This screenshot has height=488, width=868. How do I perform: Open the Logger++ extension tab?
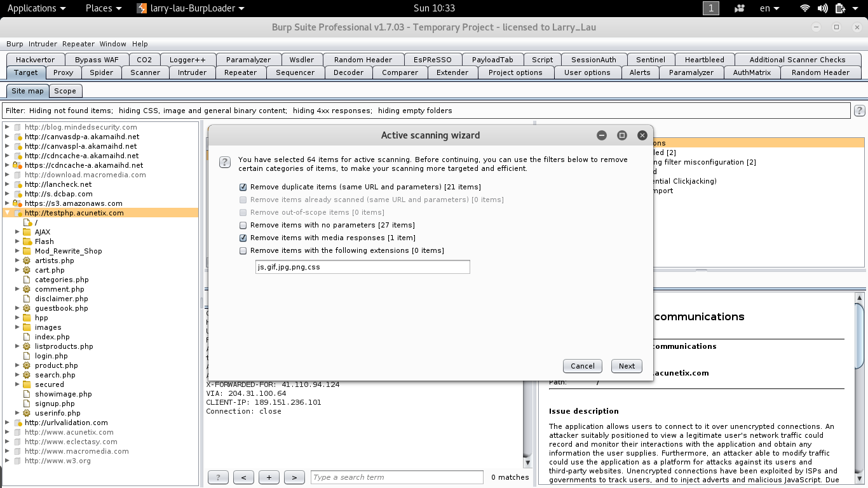point(187,60)
